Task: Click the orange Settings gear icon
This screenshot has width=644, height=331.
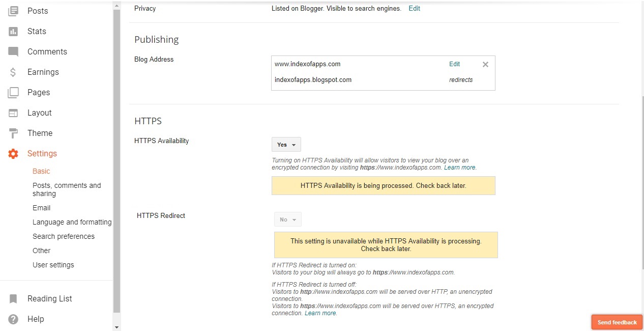Action: click(x=13, y=153)
